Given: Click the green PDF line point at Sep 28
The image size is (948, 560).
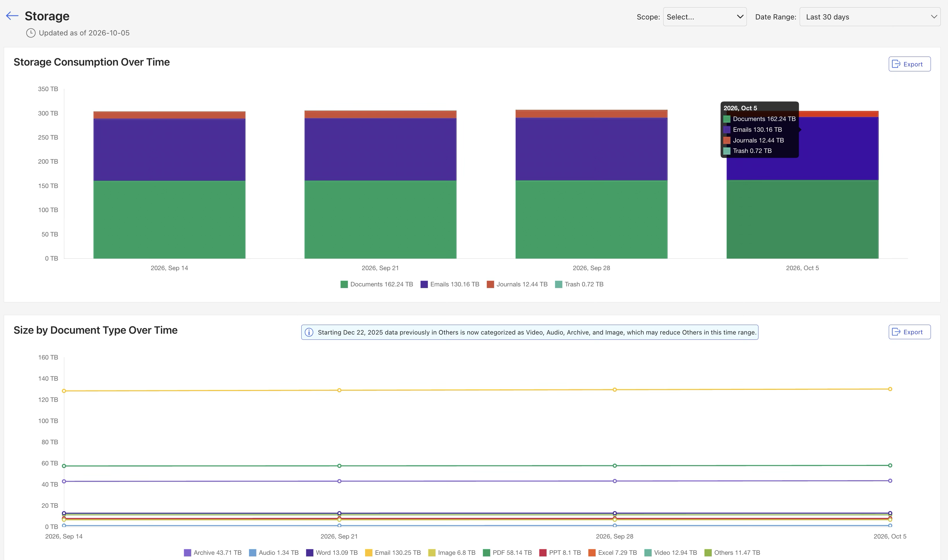Looking at the screenshot, I should click(615, 466).
